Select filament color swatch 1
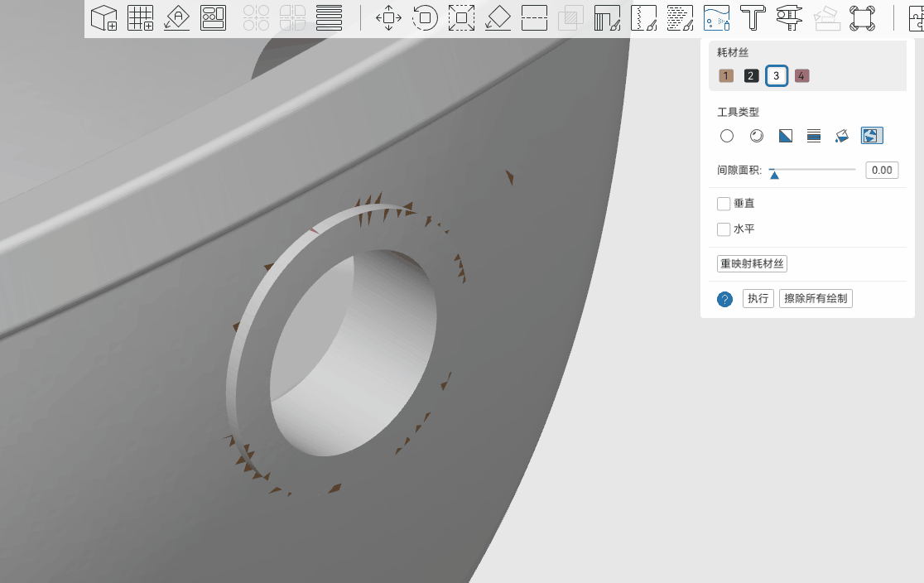This screenshot has height=583, width=924. tap(726, 75)
